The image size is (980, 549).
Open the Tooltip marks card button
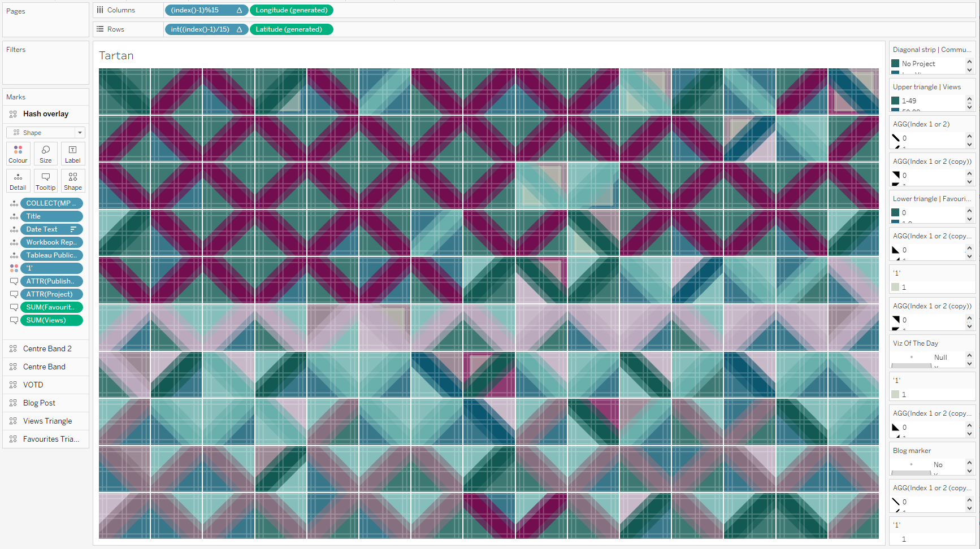point(46,181)
